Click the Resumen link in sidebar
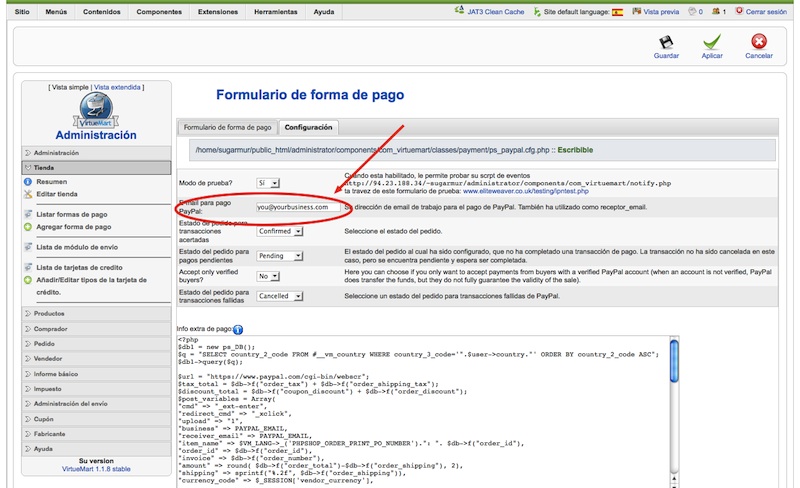800x488 pixels. click(x=52, y=182)
